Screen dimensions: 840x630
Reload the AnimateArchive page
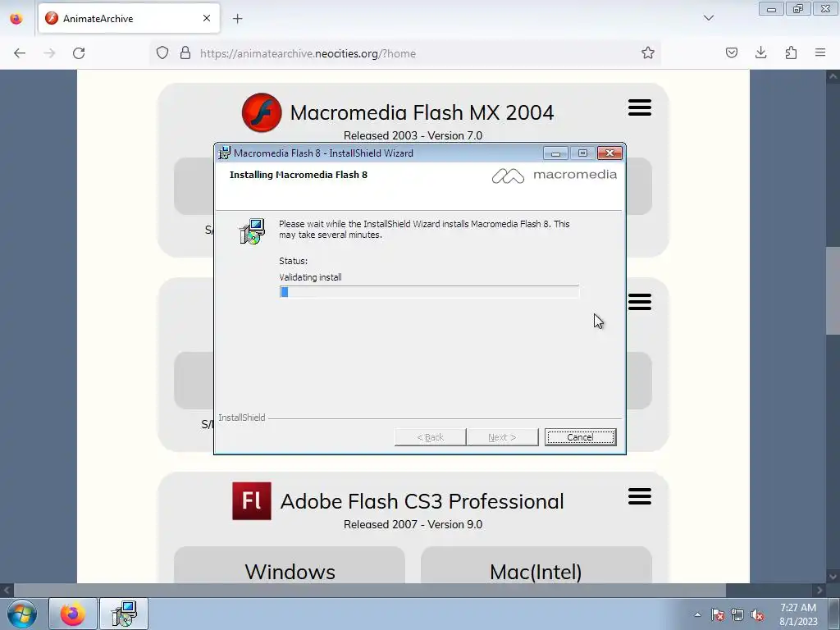tap(79, 53)
